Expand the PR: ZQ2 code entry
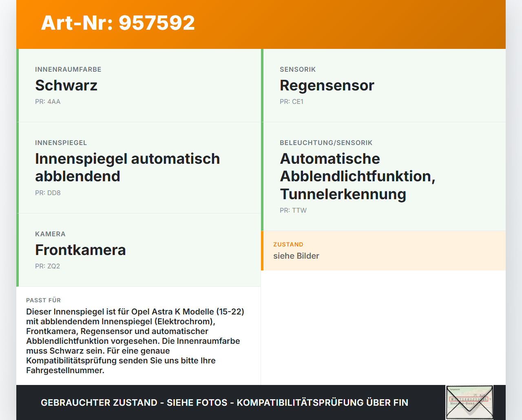Screen dimensions: 522x420 [x=47, y=266]
